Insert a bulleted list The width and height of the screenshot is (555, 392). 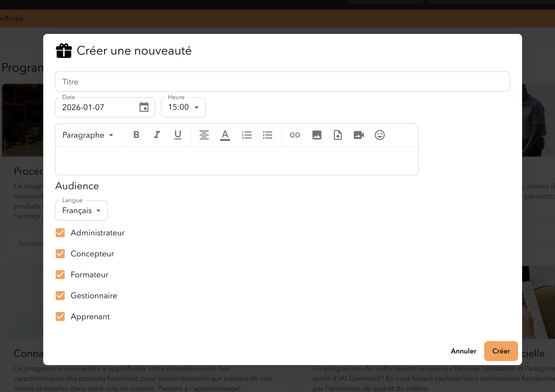pos(267,135)
